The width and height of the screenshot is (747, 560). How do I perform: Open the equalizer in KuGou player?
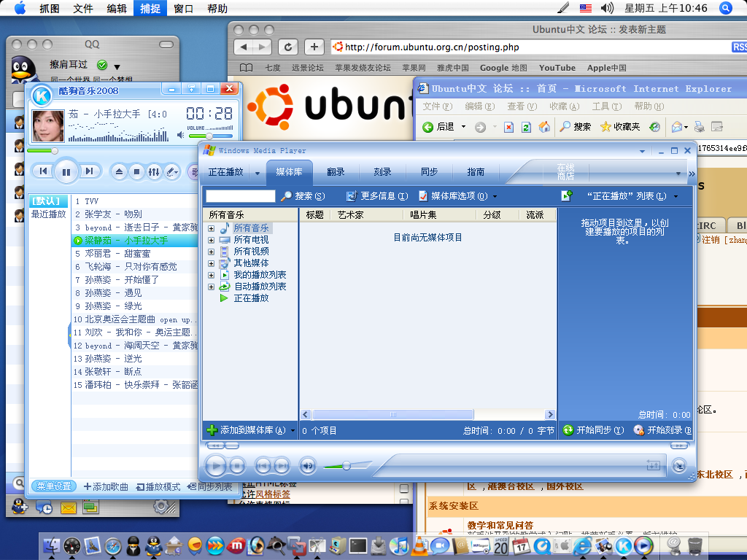click(x=154, y=172)
